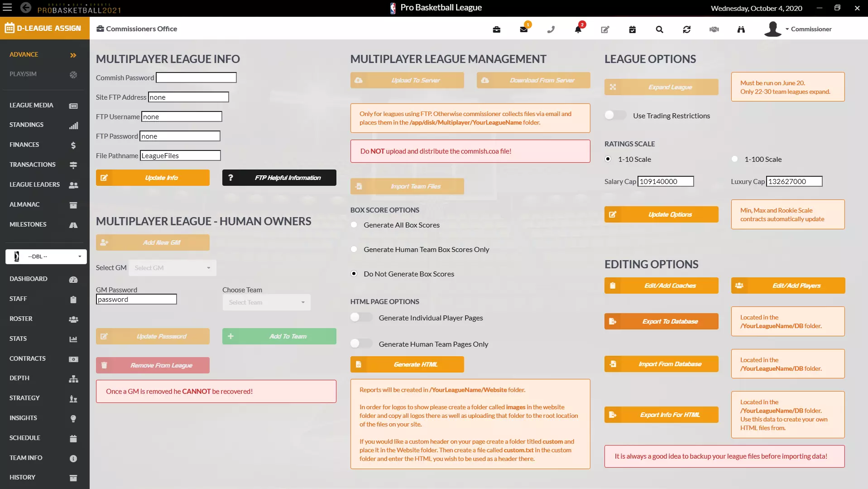This screenshot has height=489, width=868.
Task: Open the calendar check icon in the toolbar
Action: (633, 29)
